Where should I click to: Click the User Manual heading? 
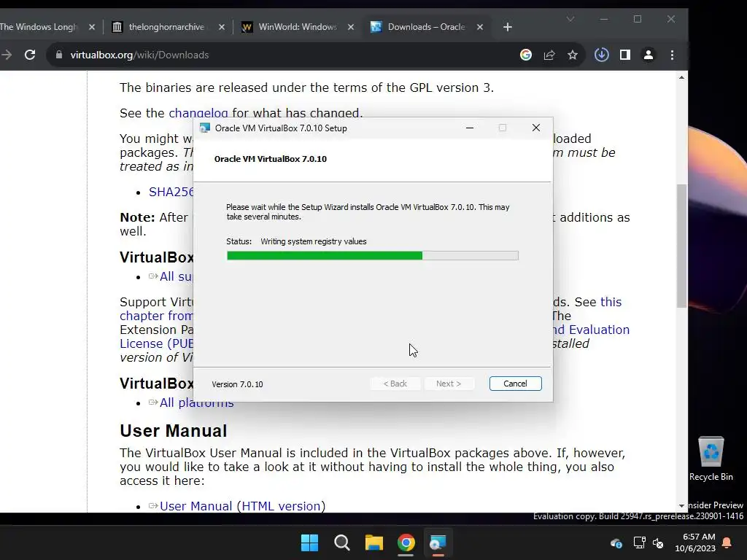174,431
